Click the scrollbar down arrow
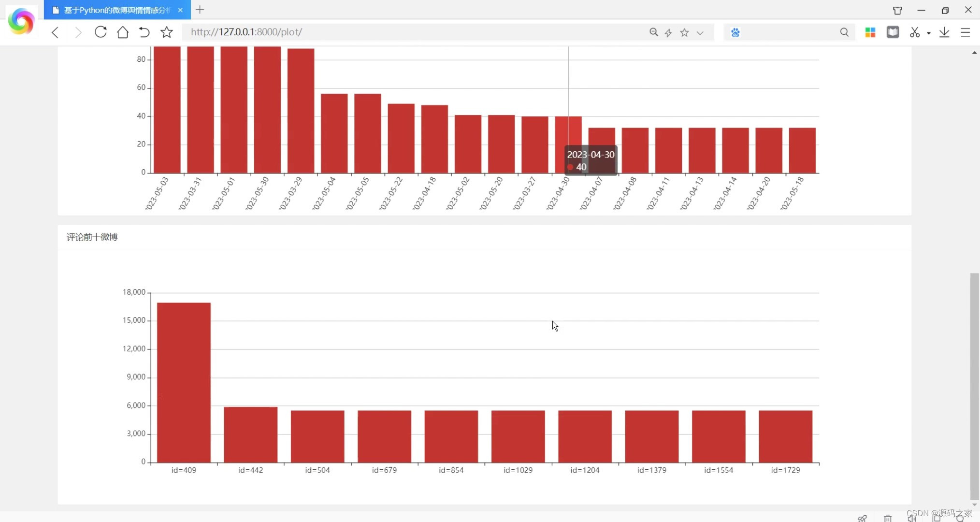Screen dimensions: 980x522 tap(974, 505)
